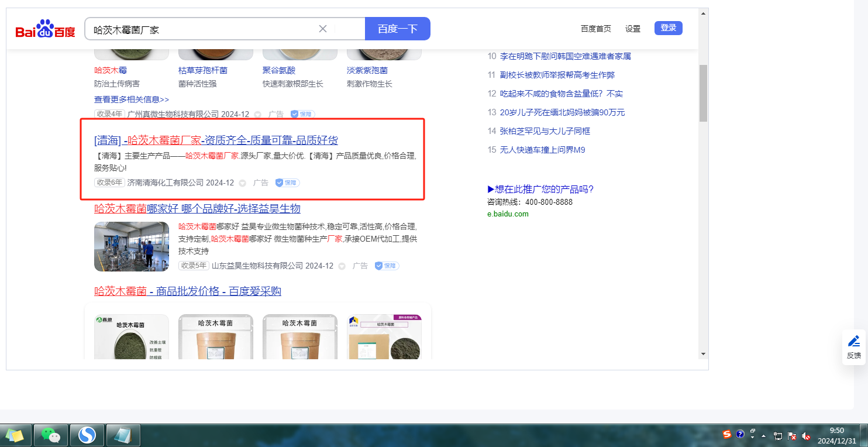Clear the search box with the X icon

(323, 29)
